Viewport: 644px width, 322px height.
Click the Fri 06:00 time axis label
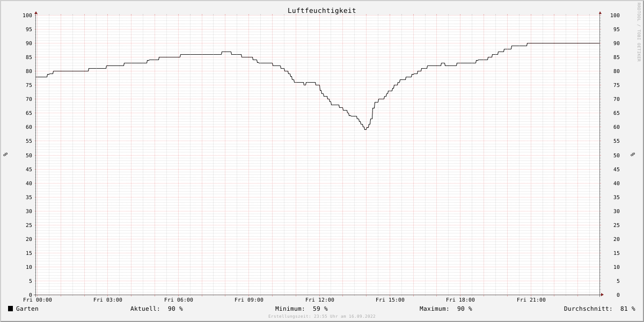(x=179, y=300)
